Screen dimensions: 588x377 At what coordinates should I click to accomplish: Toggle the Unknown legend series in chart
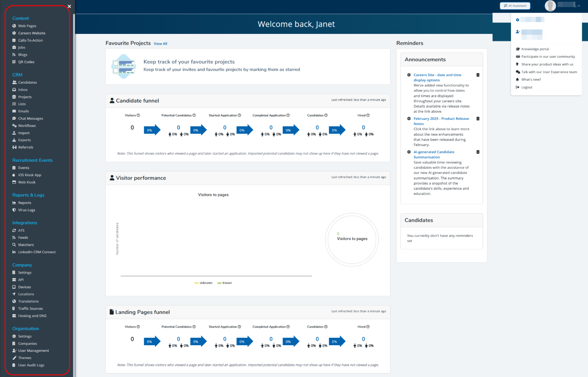[204, 283]
